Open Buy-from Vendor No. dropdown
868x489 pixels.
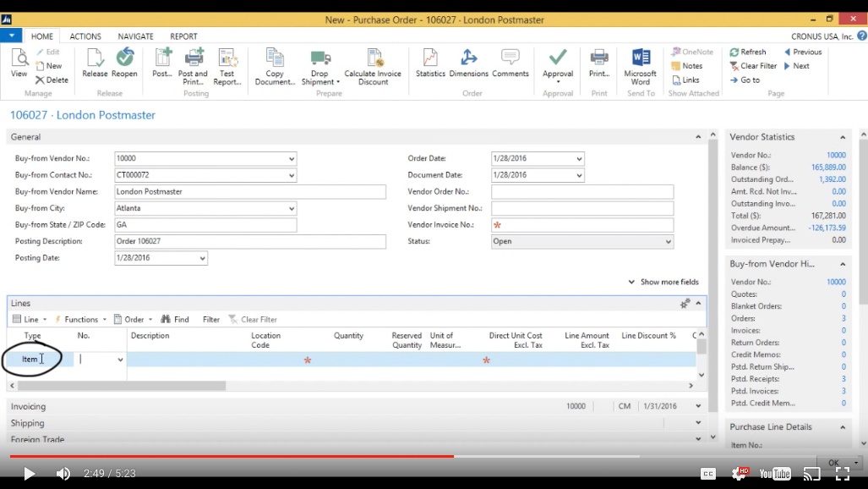(292, 158)
